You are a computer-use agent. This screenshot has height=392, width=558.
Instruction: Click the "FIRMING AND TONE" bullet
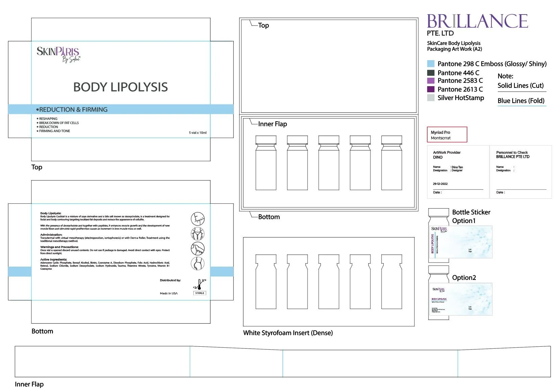click(x=54, y=131)
